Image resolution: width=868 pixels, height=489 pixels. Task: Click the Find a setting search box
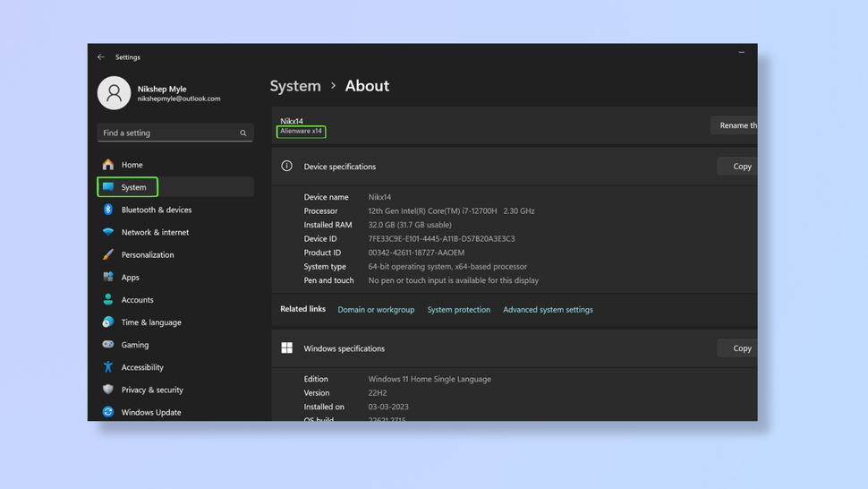(170, 133)
